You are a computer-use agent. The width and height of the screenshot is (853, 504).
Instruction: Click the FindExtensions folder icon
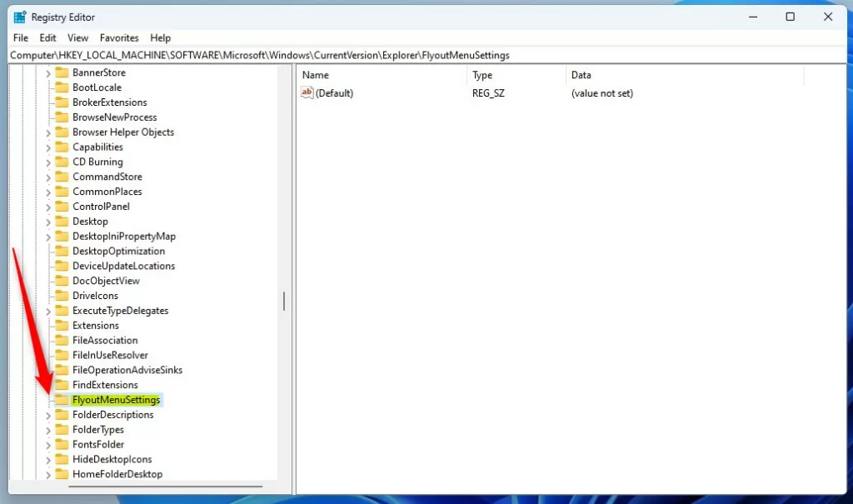tap(62, 385)
